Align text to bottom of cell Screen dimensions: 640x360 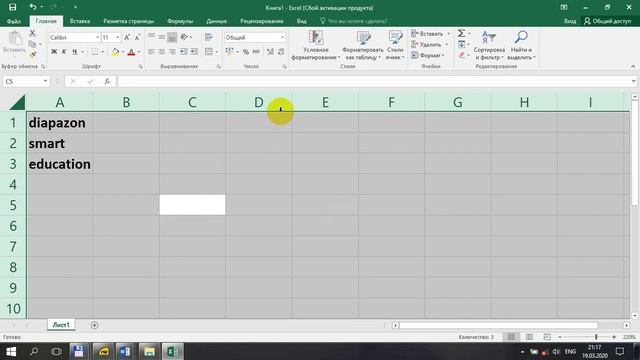click(x=172, y=37)
